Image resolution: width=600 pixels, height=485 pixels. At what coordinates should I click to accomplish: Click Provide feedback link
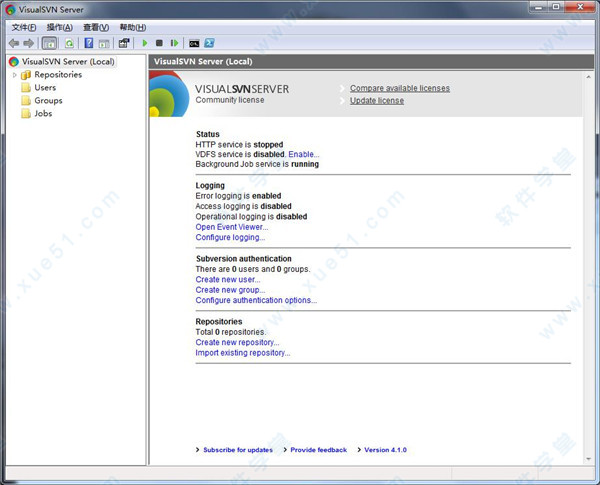tap(318, 450)
